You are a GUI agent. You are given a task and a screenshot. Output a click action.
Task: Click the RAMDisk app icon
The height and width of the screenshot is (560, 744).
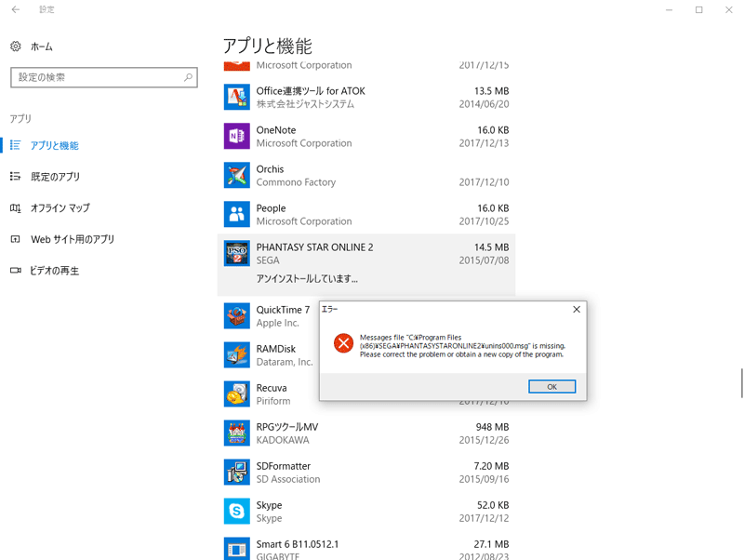point(237,355)
